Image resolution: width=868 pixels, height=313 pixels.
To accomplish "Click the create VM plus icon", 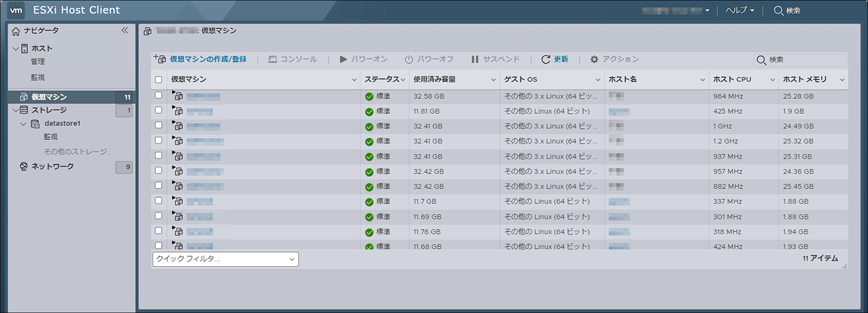I will click(x=159, y=58).
